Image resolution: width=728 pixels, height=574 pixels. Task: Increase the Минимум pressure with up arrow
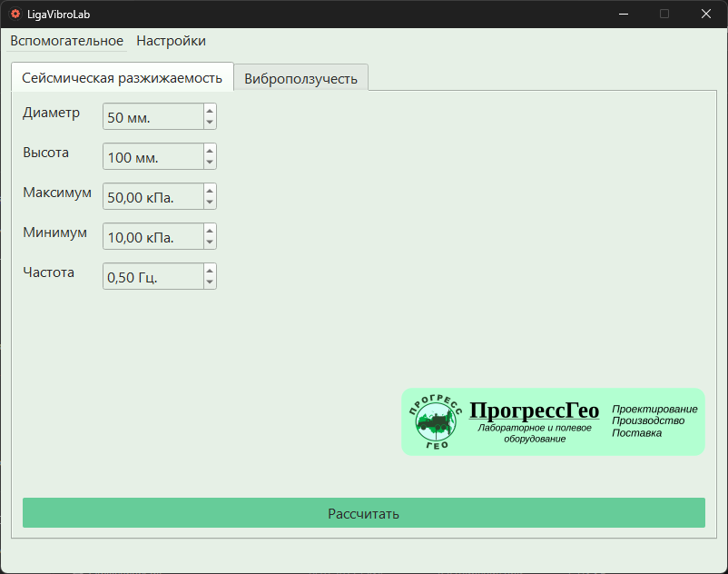click(x=210, y=231)
